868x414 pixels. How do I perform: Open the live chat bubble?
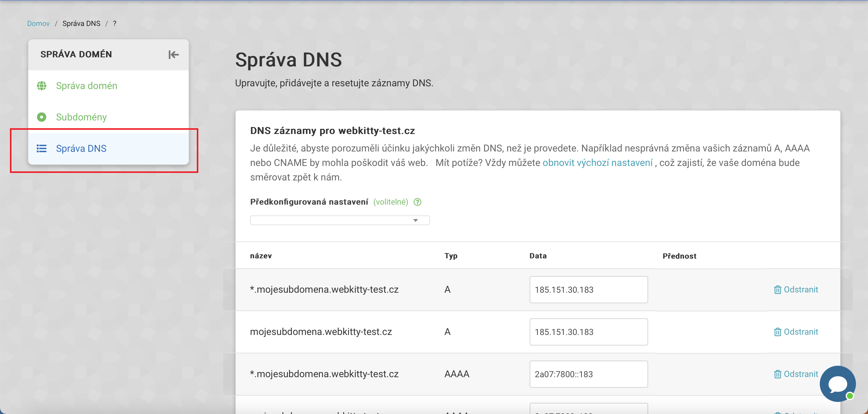pos(838,384)
